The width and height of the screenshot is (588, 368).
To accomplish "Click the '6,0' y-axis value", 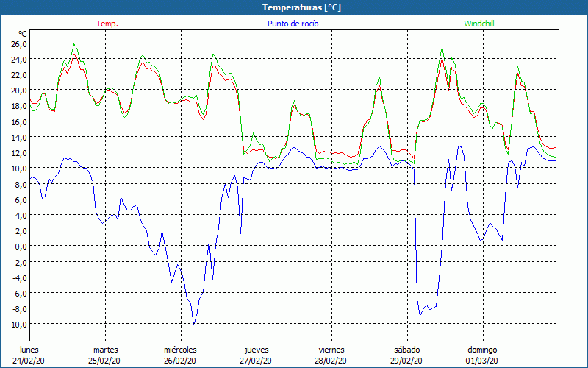I will (21, 199).
